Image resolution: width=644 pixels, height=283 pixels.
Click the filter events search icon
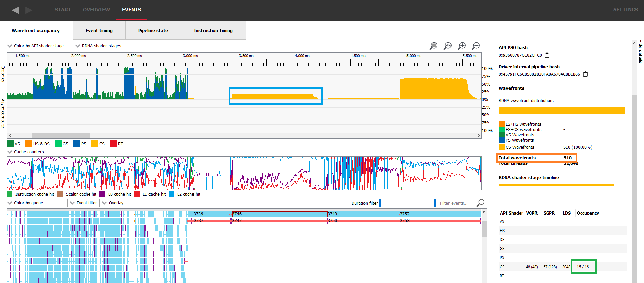pos(481,203)
